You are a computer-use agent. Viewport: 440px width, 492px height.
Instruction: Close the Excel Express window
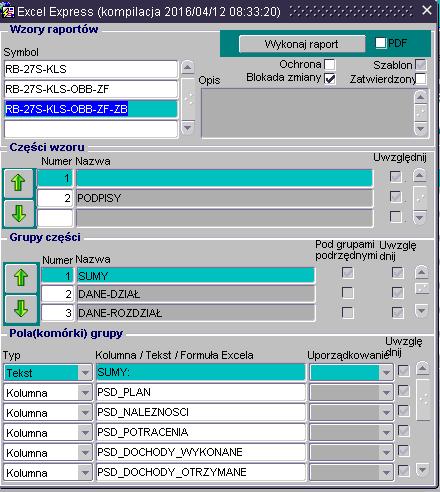427,10
